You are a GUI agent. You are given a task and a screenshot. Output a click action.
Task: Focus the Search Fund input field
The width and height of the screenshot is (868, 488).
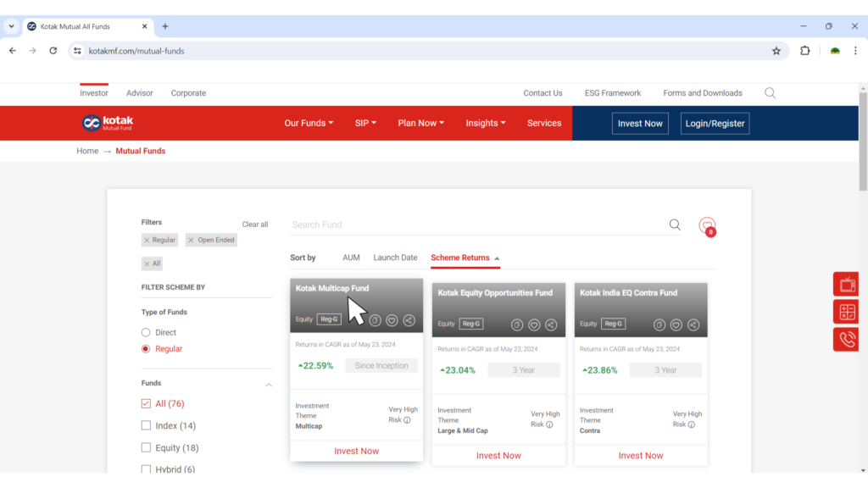point(479,225)
